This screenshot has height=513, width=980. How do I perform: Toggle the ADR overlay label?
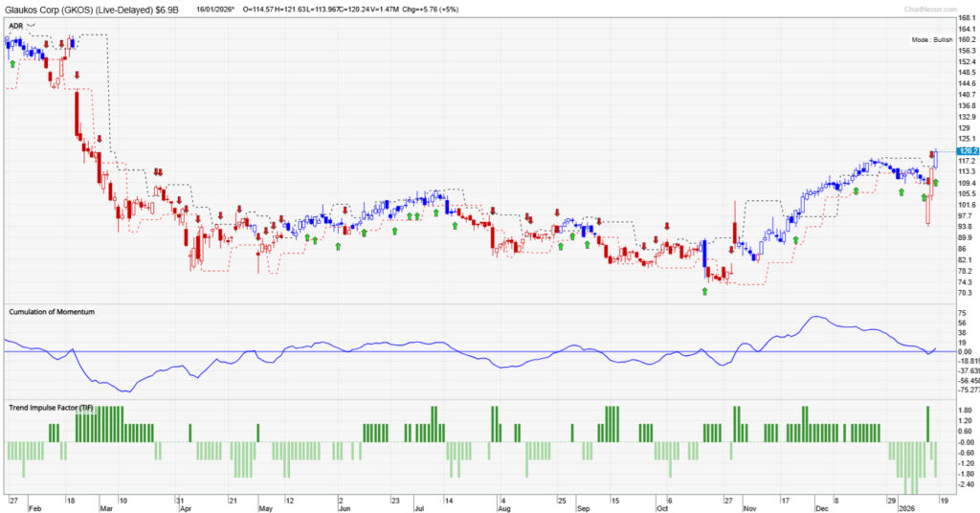pyautogui.click(x=14, y=26)
